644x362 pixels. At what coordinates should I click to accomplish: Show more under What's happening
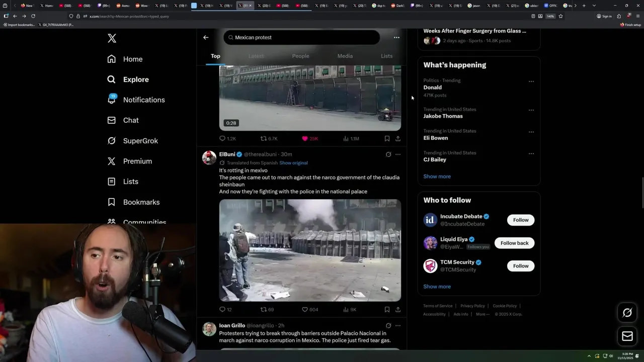(x=437, y=176)
